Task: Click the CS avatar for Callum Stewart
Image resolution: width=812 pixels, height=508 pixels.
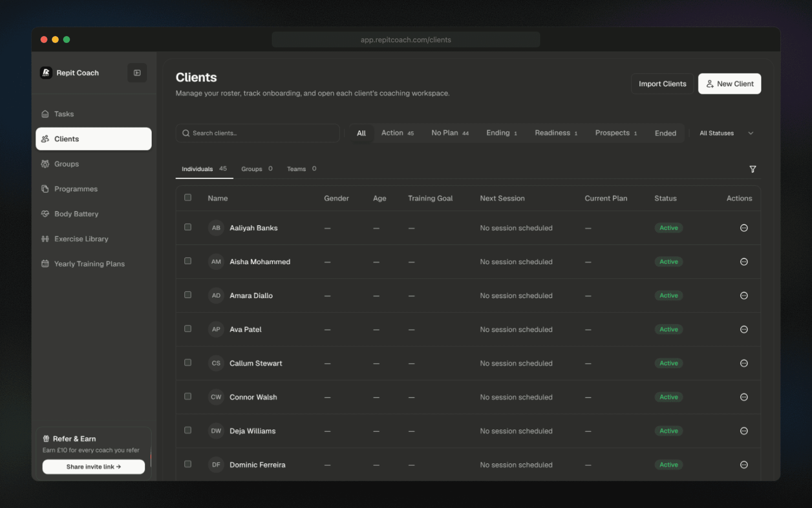Action: tap(216, 363)
